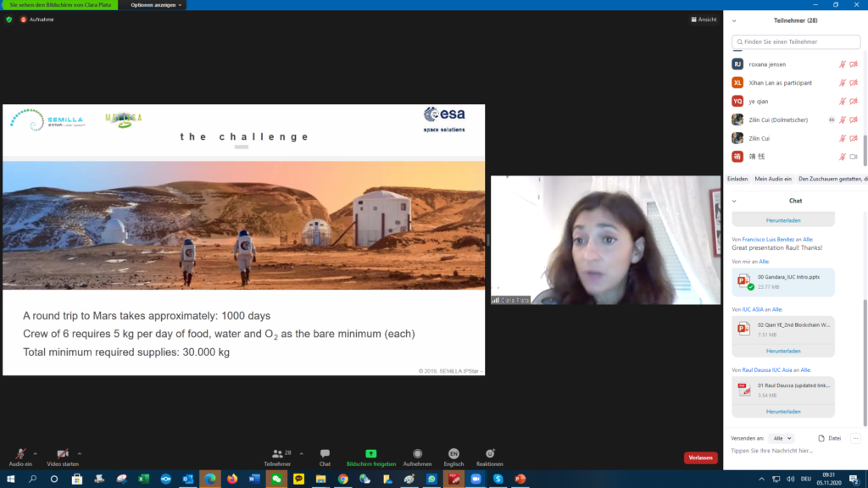Click the green Bildschirm freigeben icon

click(x=370, y=454)
